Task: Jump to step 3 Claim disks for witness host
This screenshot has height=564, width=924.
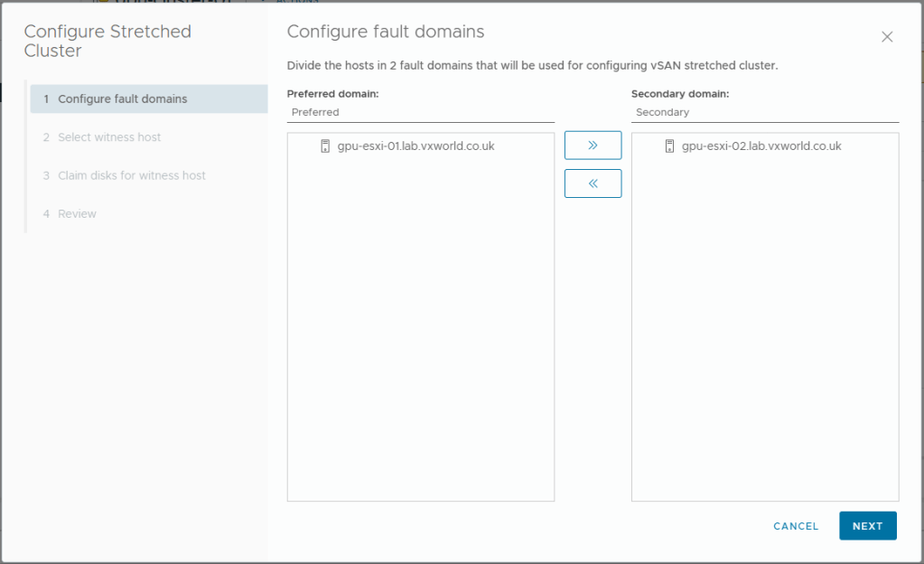Action: [x=131, y=175]
